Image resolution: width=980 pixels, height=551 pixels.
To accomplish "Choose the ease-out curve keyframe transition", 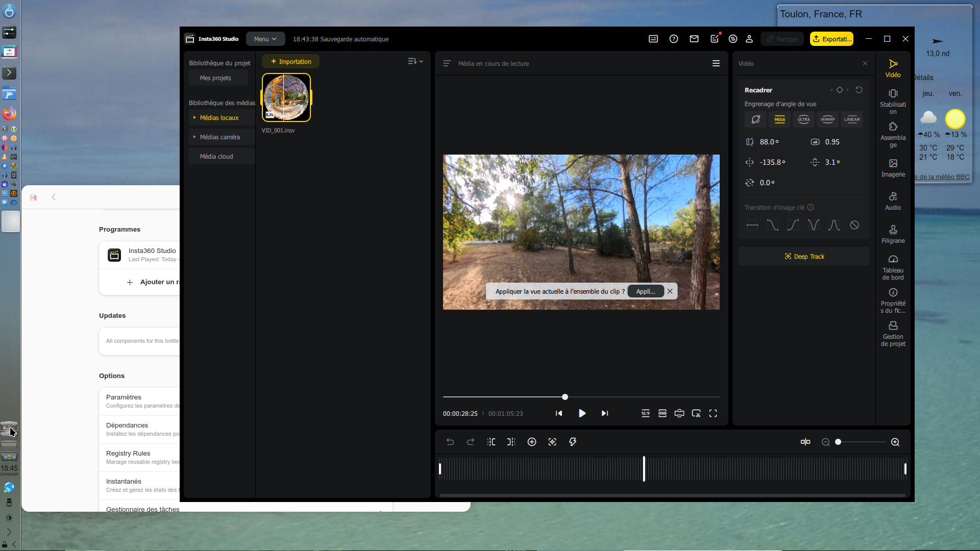I will click(x=773, y=225).
